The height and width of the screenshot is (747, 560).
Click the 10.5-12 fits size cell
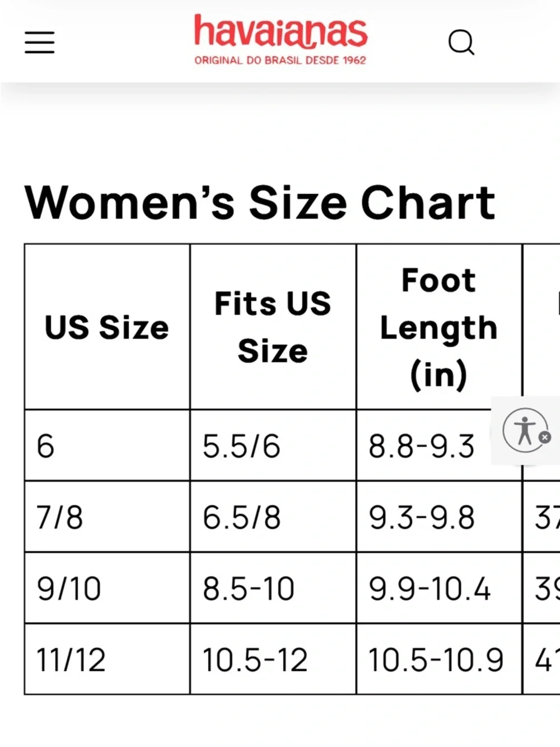(273, 659)
